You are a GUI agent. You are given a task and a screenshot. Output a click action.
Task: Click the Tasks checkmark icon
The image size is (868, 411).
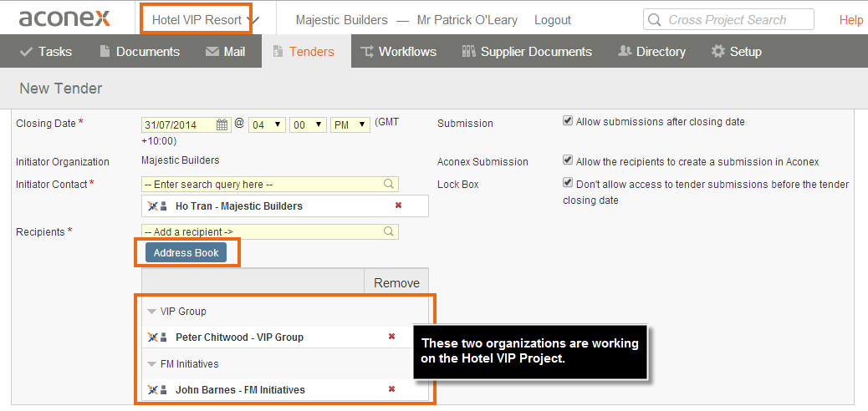26,52
